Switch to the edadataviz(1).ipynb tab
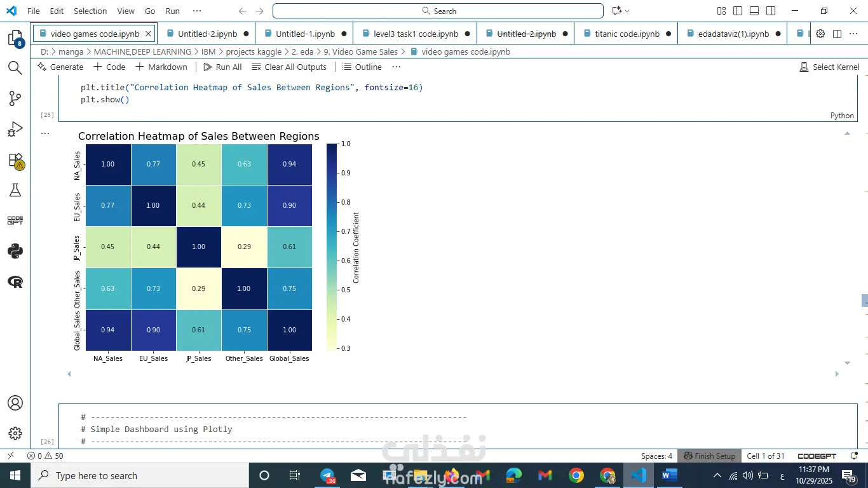 733,34
